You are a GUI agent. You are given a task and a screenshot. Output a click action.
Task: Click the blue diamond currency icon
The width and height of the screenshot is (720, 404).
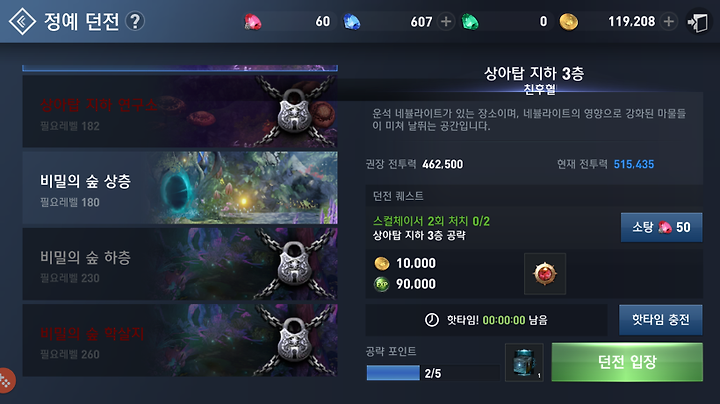(352, 22)
